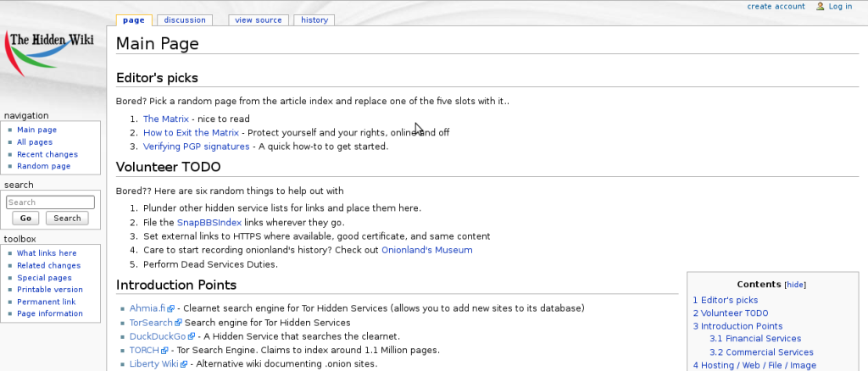Click the create account link

click(776, 7)
